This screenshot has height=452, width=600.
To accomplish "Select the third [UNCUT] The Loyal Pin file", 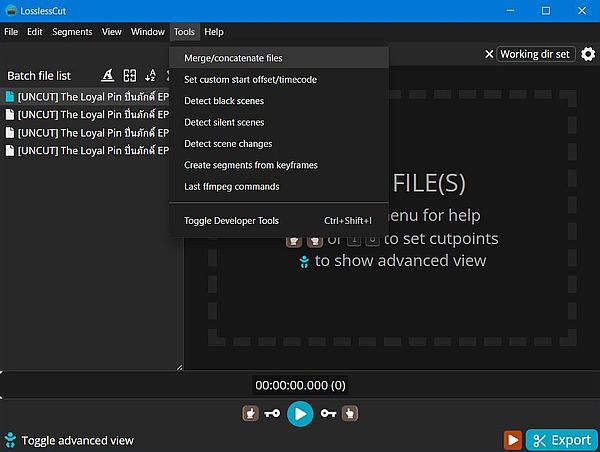I will (86, 132).
